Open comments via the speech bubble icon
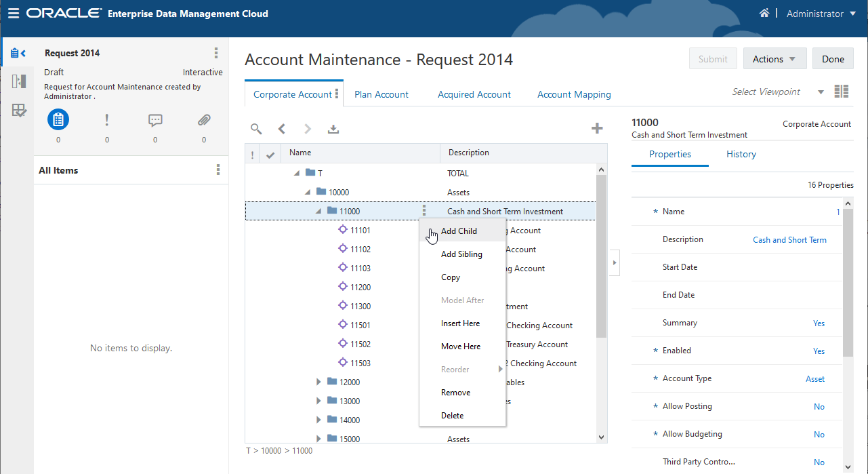 click(x=155, y=119)
